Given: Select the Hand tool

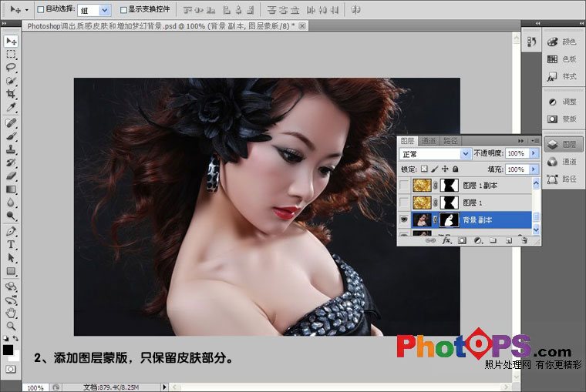Looking at the screenshot, I should click(x=12, y=313).
